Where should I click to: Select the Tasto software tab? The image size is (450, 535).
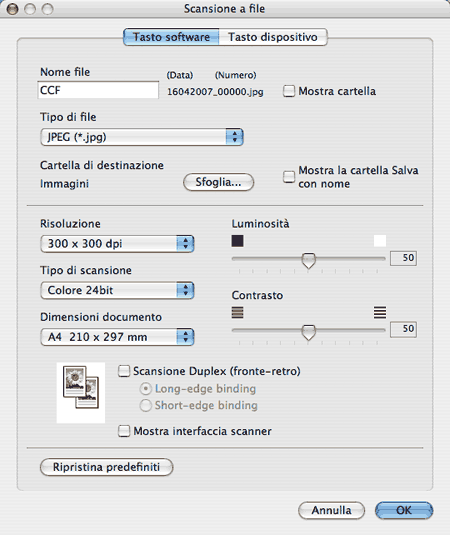click(171, 37)
